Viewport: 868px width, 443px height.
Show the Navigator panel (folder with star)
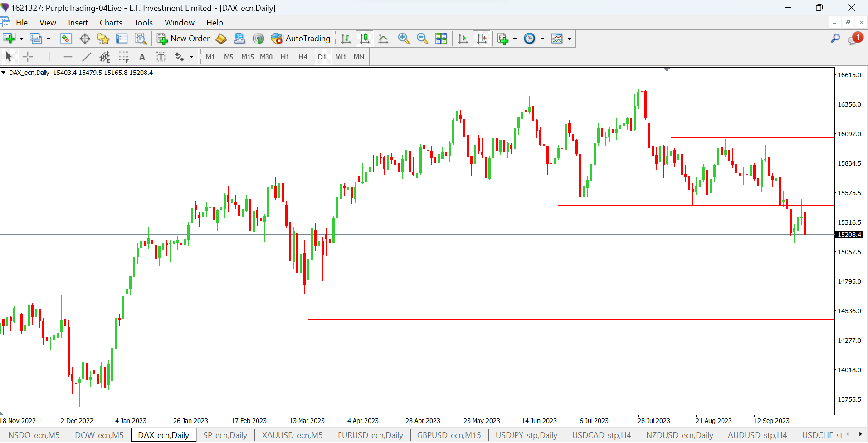point(103,39)
